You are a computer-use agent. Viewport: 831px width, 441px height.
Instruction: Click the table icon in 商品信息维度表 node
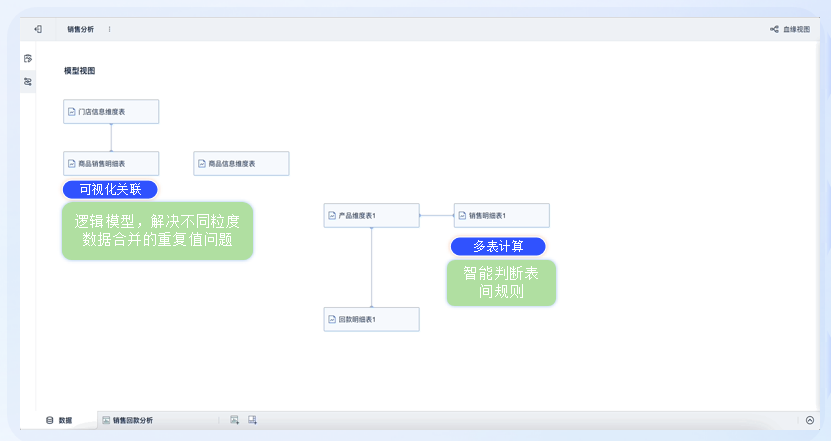tap(202, 164)
